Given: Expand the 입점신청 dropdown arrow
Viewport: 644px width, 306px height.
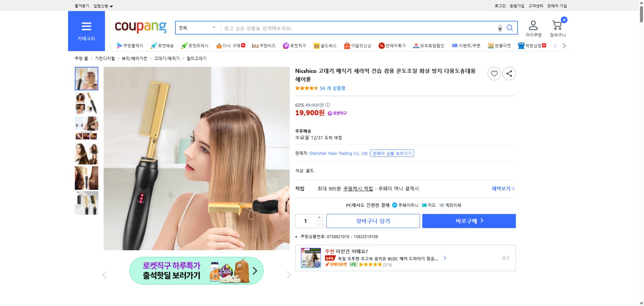Looking at the screenshot, I should tap(111, 6).
